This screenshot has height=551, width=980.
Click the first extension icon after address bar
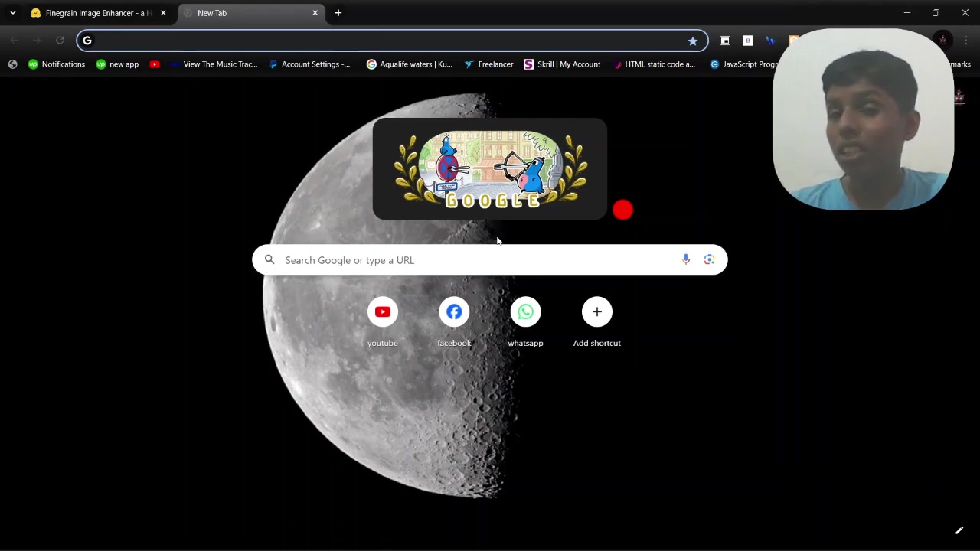(x=725, y=41)
